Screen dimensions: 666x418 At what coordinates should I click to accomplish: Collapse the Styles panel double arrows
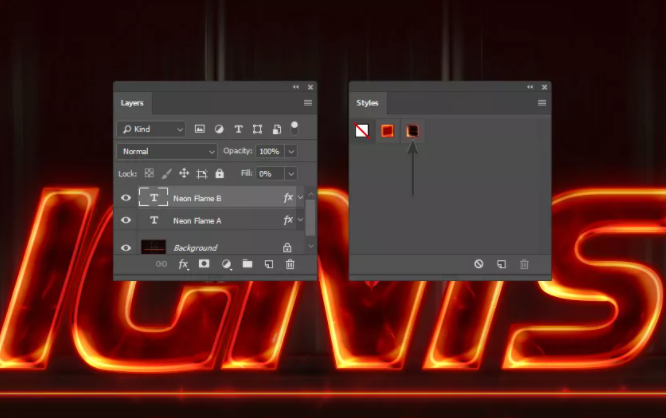(530, 87)
